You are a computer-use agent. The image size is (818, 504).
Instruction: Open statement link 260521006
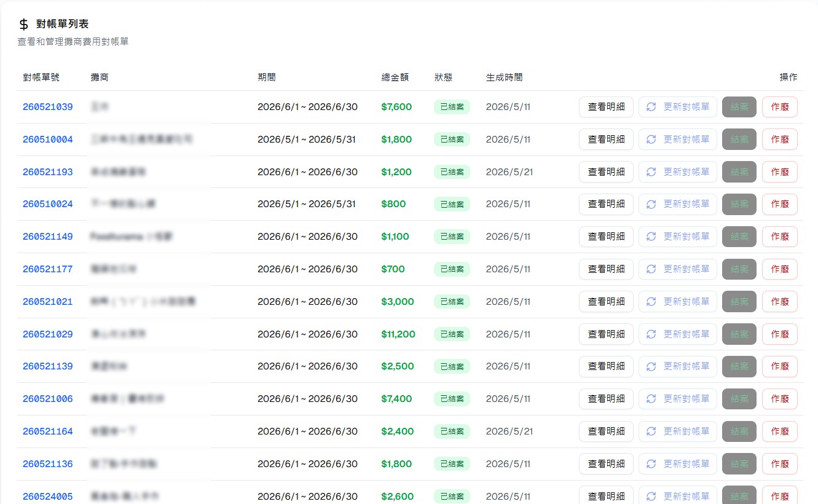(48, 399)
